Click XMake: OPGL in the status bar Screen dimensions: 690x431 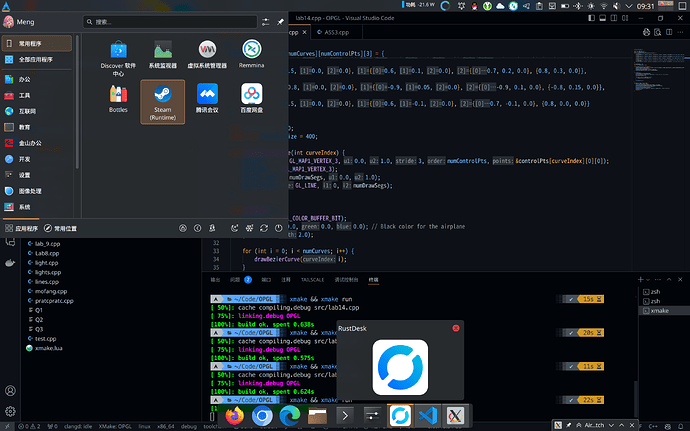pos(115,426)
